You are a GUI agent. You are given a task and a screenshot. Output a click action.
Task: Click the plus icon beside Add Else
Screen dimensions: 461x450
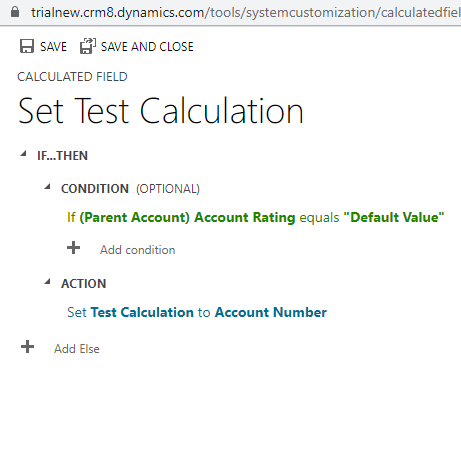point(27,347)
